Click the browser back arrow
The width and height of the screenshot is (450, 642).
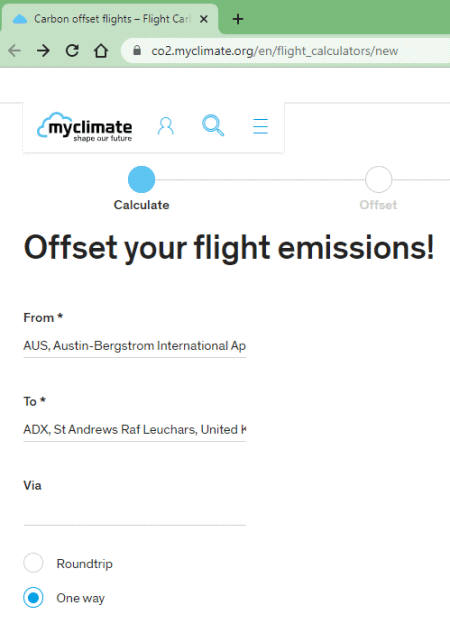[15, 51]
